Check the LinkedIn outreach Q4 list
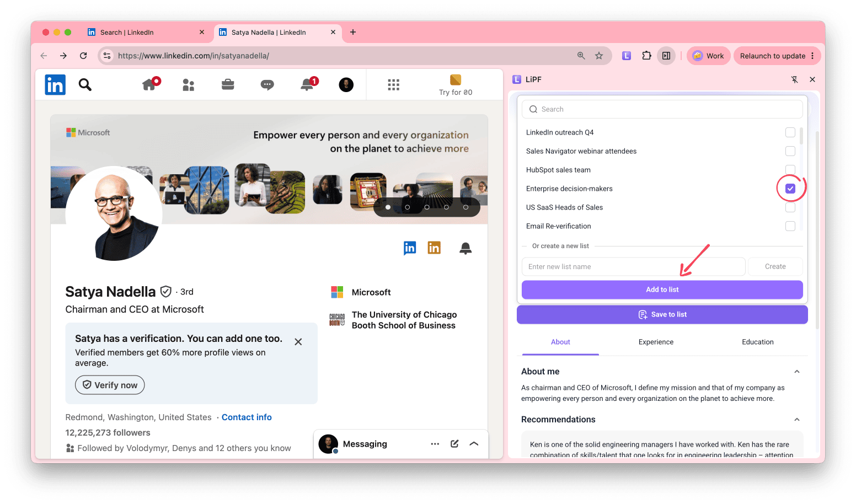This screenshot has width=856, height=504. (x=790, y=132)
